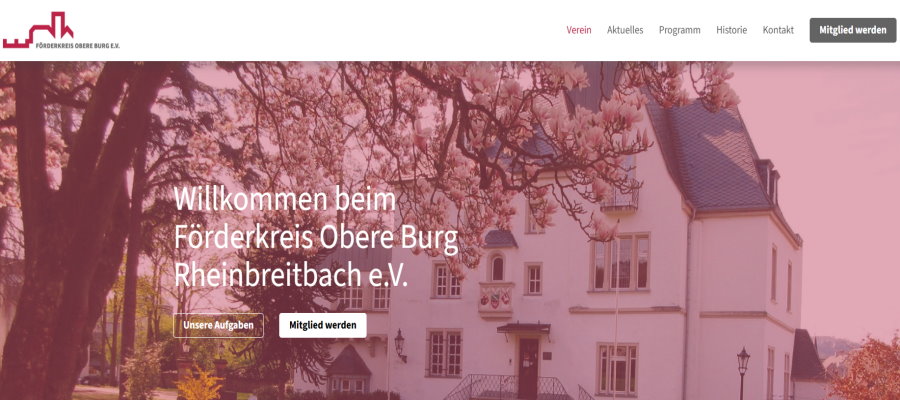
Task: Click the gray Mitglied werden header button
Action: 852,30
